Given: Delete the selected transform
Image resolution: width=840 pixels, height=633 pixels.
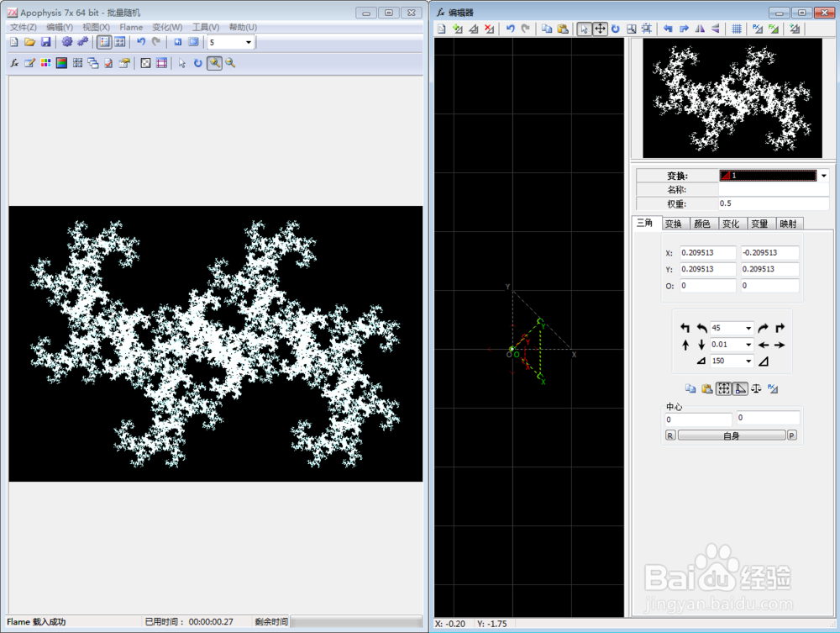Looking at the screenshot, I should (x=488, y=29).
